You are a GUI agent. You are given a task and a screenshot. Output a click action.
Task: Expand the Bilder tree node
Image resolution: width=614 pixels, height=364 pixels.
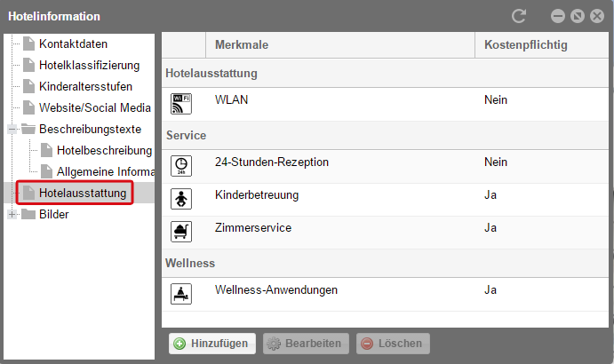pyautogui.click(x=12, y=214)
